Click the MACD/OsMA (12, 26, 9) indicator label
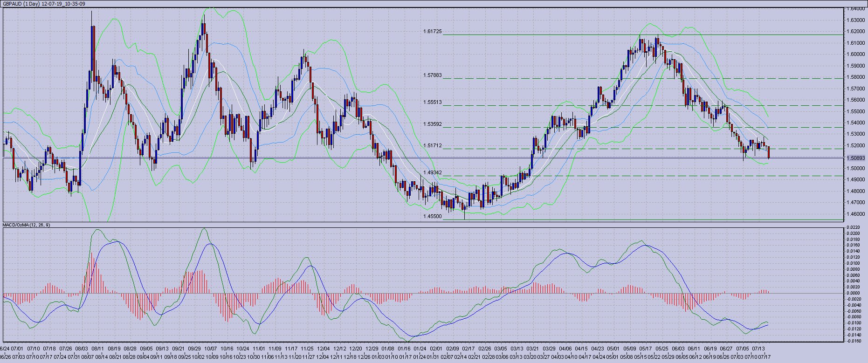Viewport: 868px width, 363px height. click(x=27, y=225)
